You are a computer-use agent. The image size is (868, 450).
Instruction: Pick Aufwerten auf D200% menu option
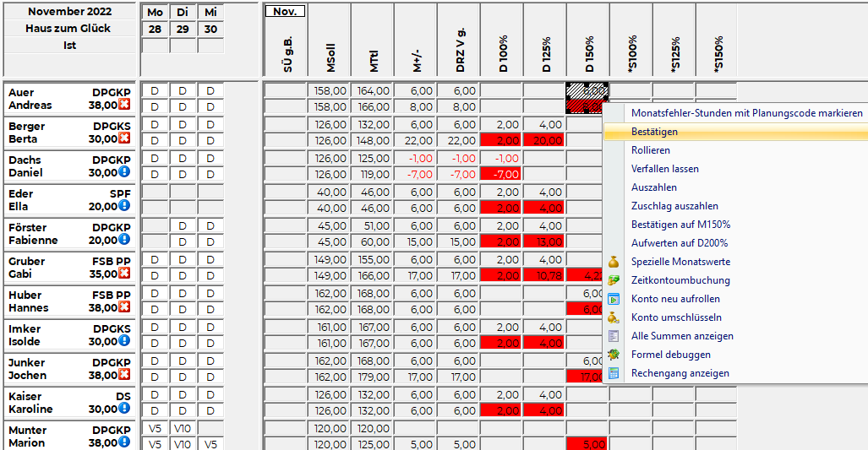point(679,243)
